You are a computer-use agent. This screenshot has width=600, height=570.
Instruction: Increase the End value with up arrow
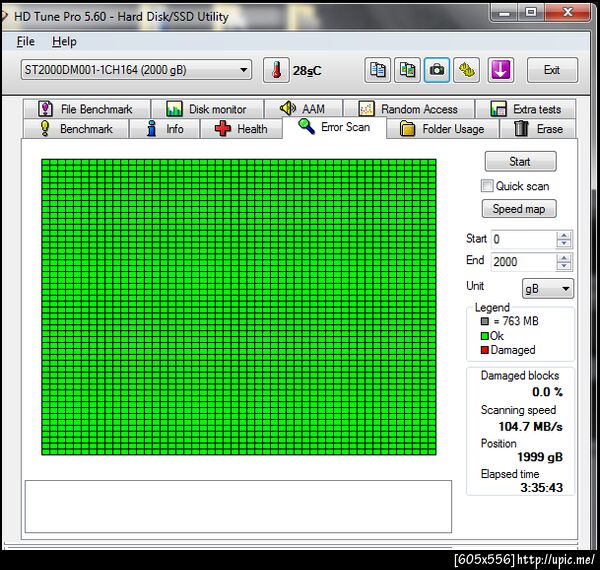pos(563,258)
